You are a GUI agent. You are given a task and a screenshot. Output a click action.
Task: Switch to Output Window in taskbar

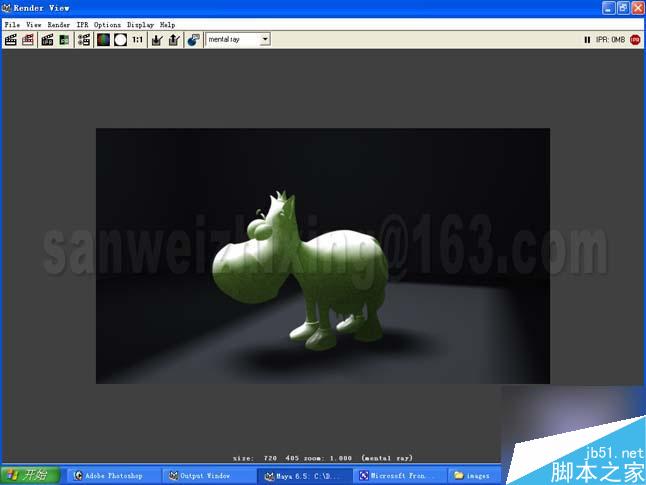(x=209, y=476)
